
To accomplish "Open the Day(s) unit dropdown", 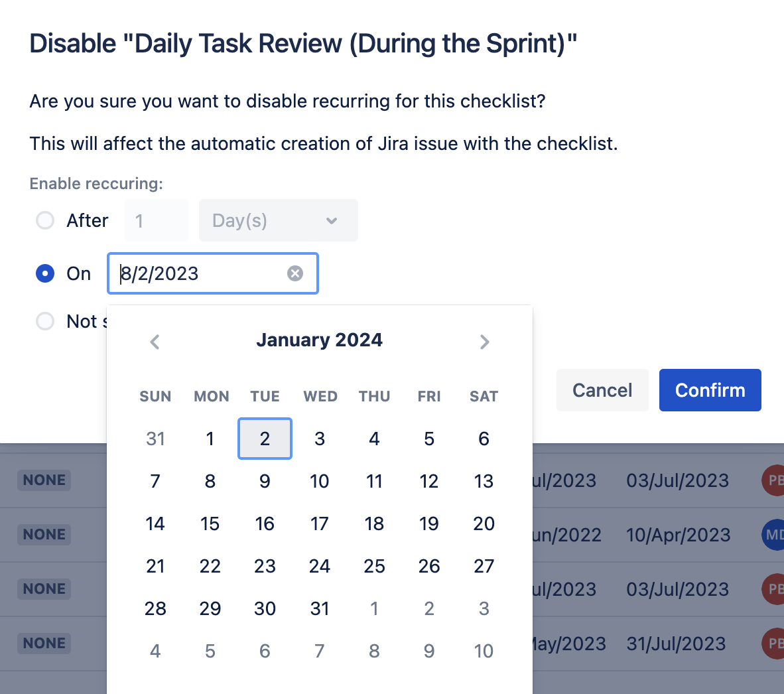I will click(278, 220).
